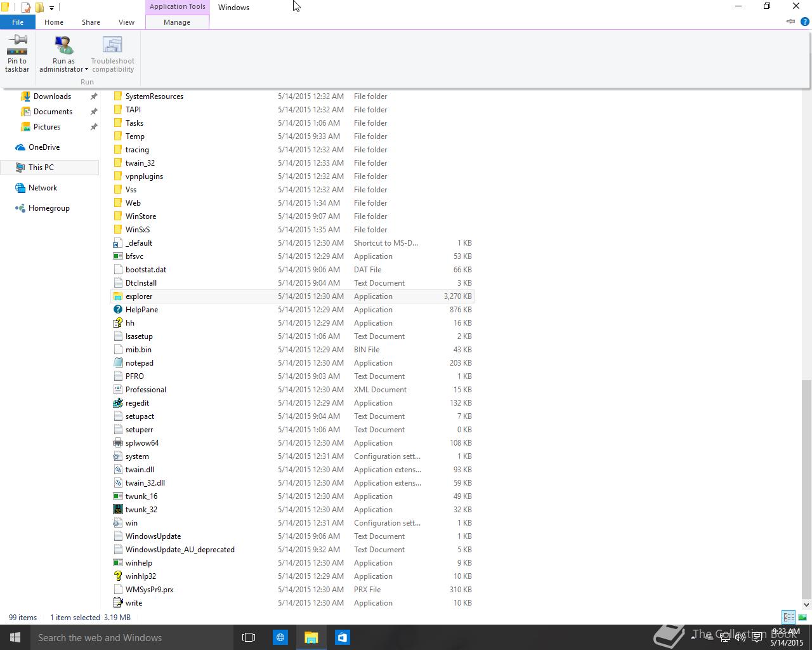Open the browser globe icon on taskbar
812x650 pixels.
280,637
